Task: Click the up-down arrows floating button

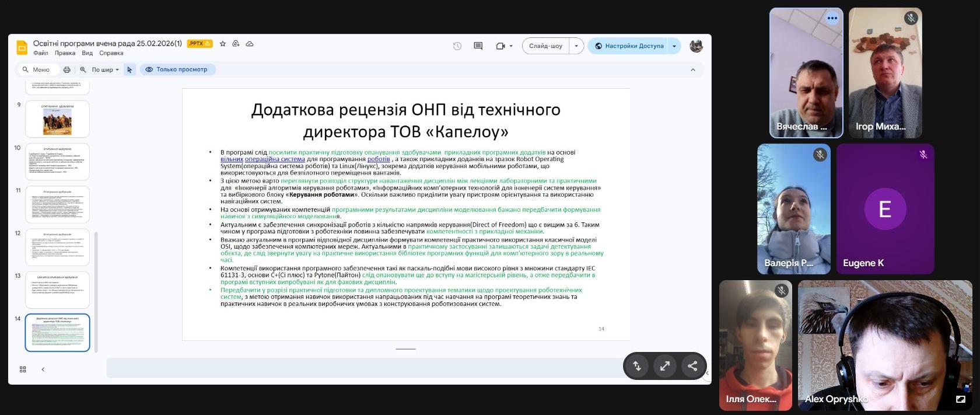Action: tap(637, 366)
